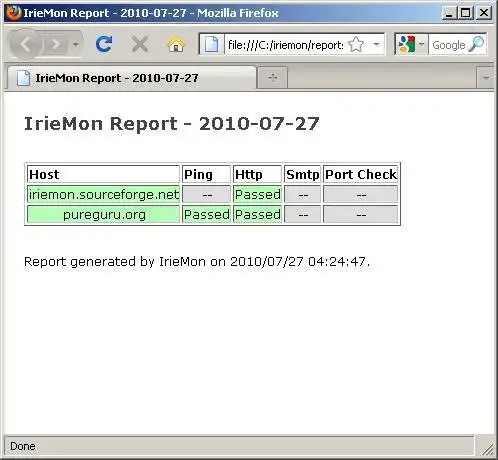Click the Back navigation arrow
The width and height of the screenshot is (498, 460).
25,44
